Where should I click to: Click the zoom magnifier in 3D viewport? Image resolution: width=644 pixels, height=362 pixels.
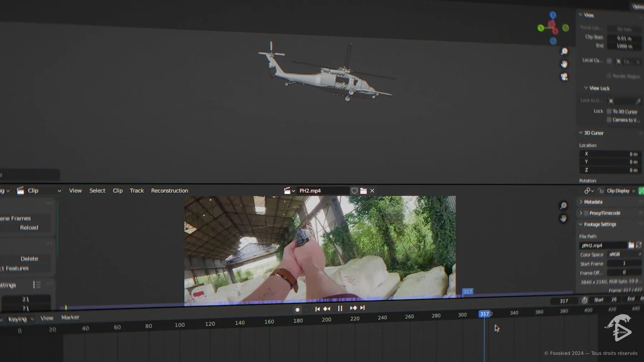pyautogui.click(x=564, y=51)
